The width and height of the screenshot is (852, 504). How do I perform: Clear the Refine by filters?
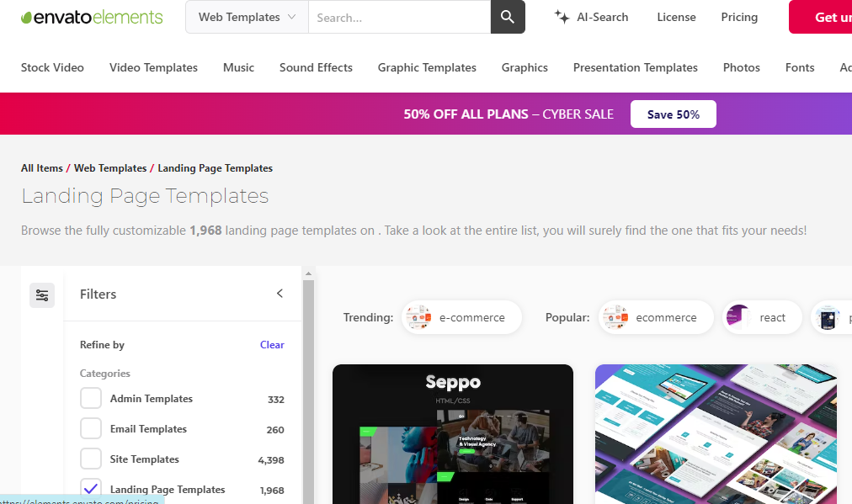click(x=272, y=345)
